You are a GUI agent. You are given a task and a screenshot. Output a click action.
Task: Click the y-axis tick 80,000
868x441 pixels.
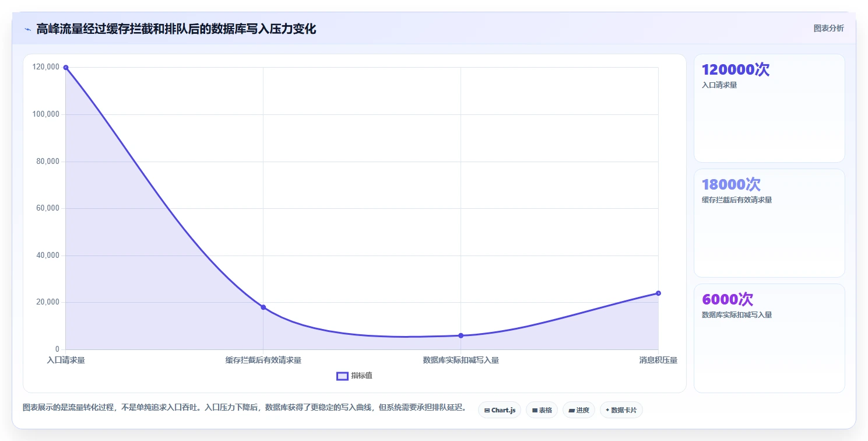48,162
